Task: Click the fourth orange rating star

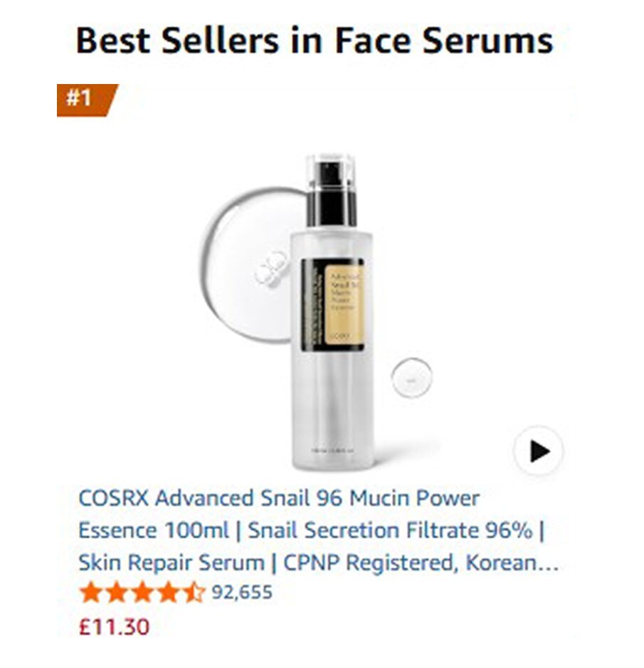Action: click(169, 593)
